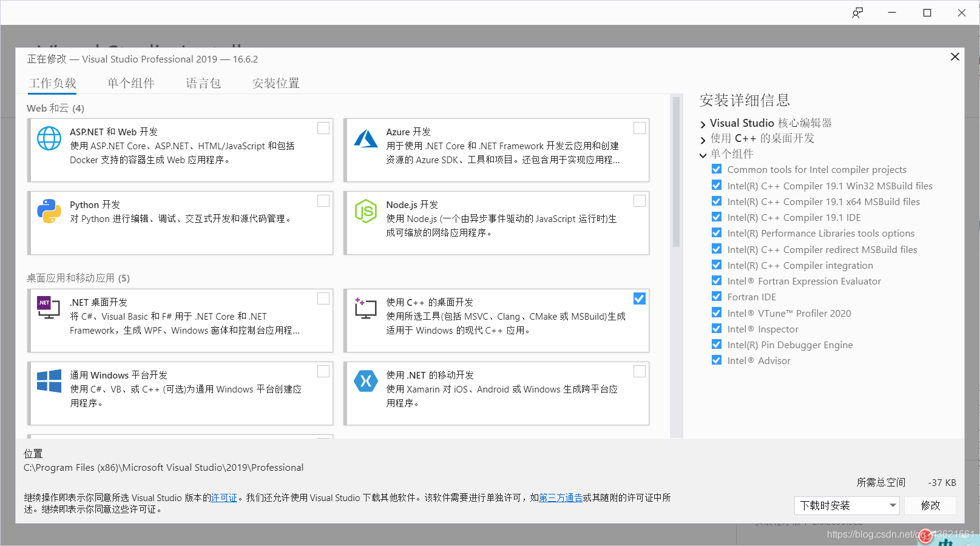
Task: Enable the Node.js development workload checkbox
Action: 640,201
